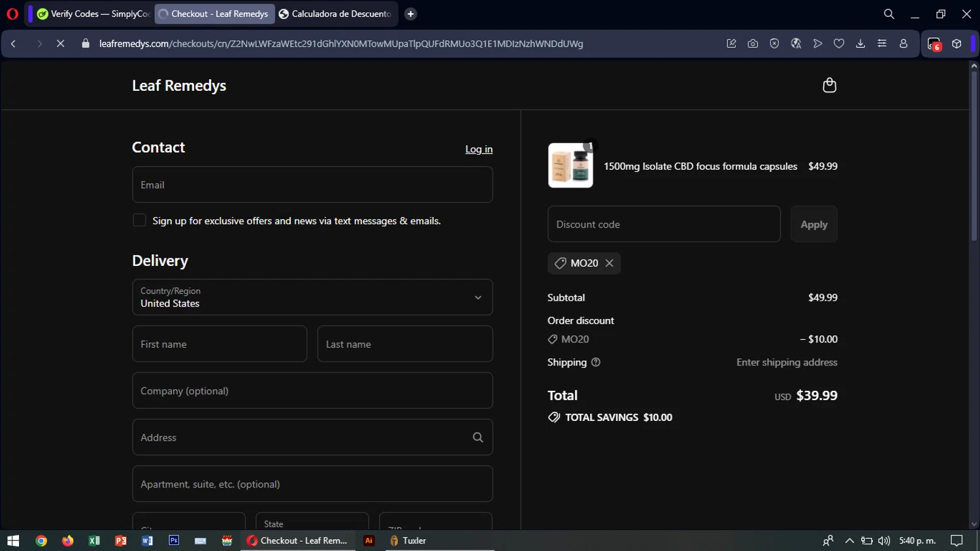
Task: Click the 5:40 p. m. clock
Action: click(x=917, y=541)
